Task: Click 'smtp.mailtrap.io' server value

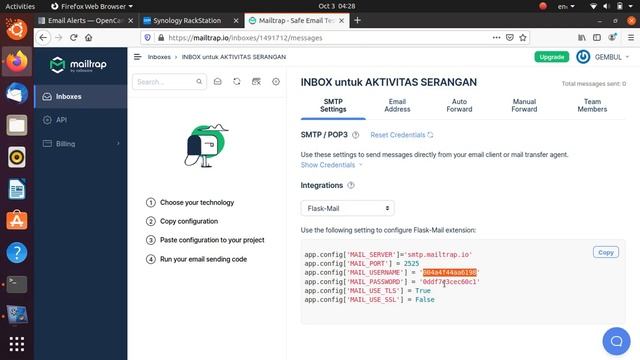Action: (x=438, y=254)
